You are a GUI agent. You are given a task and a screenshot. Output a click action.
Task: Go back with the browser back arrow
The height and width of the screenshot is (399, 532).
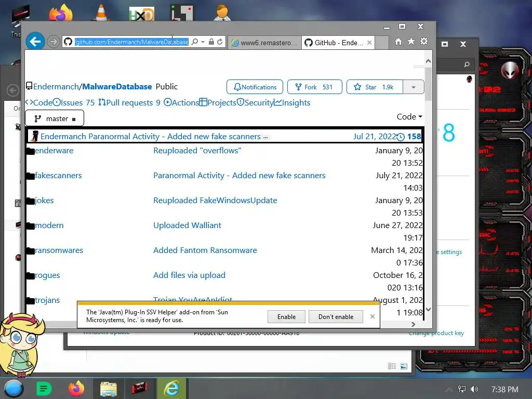(35, 42)
